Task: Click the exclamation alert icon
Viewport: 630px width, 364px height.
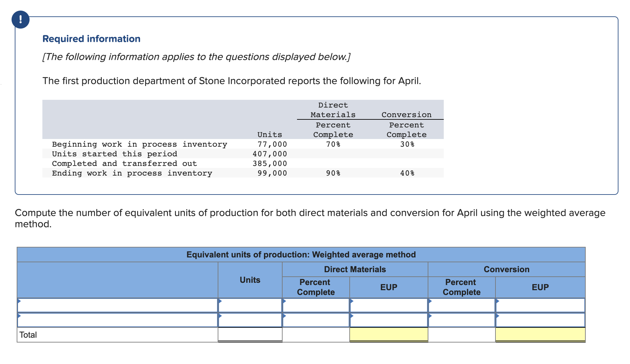Action: [21, 20]
